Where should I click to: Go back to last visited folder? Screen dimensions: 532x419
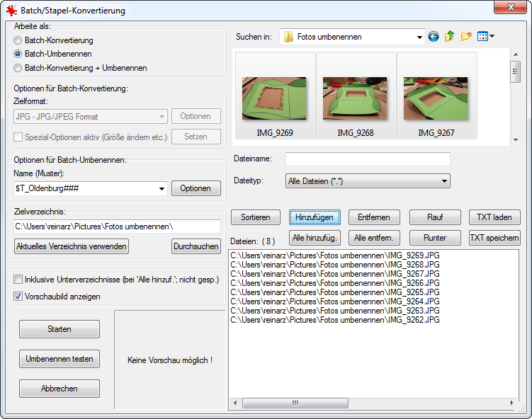[x=434, y=36]
